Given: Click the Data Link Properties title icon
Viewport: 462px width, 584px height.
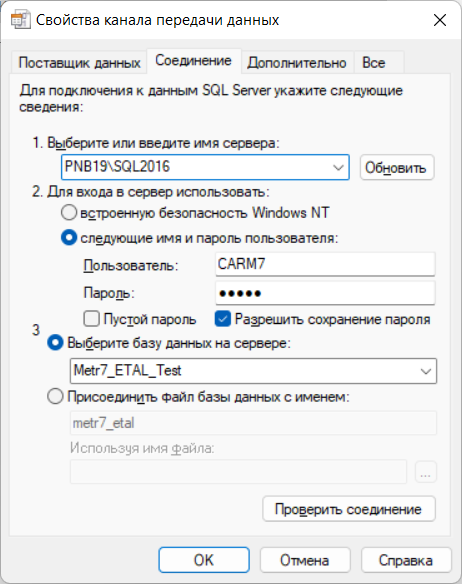Looking at the screenshot, I should tap(20, 20).
